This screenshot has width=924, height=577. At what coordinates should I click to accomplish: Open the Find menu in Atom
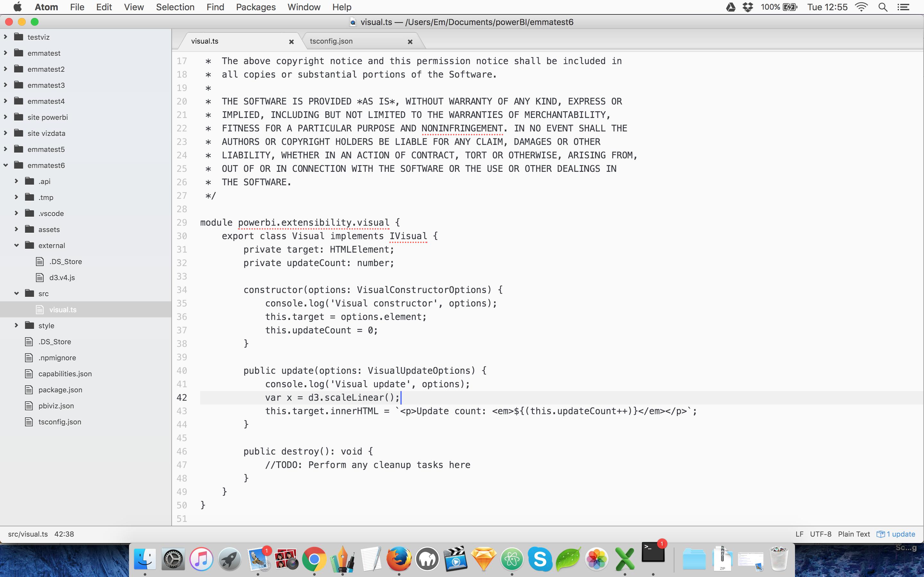point(214,7)
